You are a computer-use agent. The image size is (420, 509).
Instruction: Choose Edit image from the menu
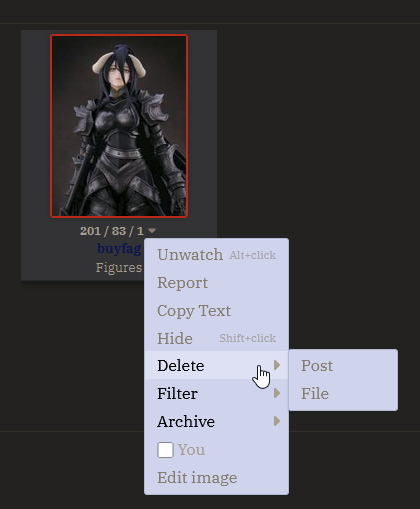(216, 477)
